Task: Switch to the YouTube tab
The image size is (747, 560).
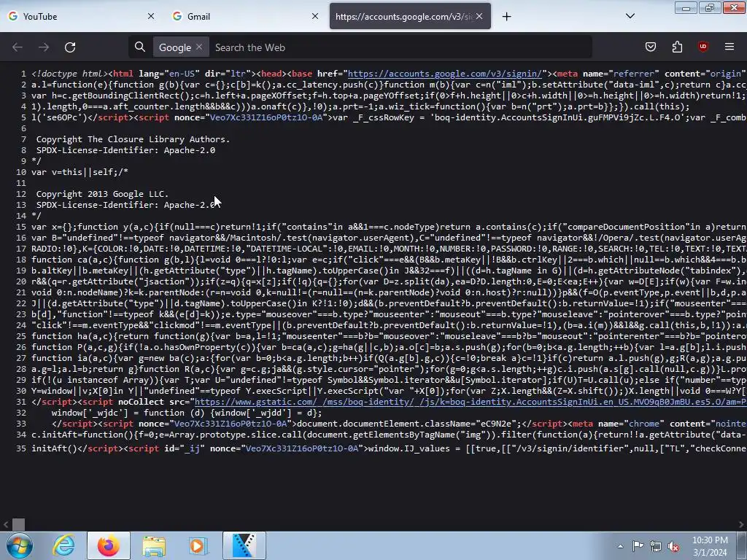Action: 81,16
